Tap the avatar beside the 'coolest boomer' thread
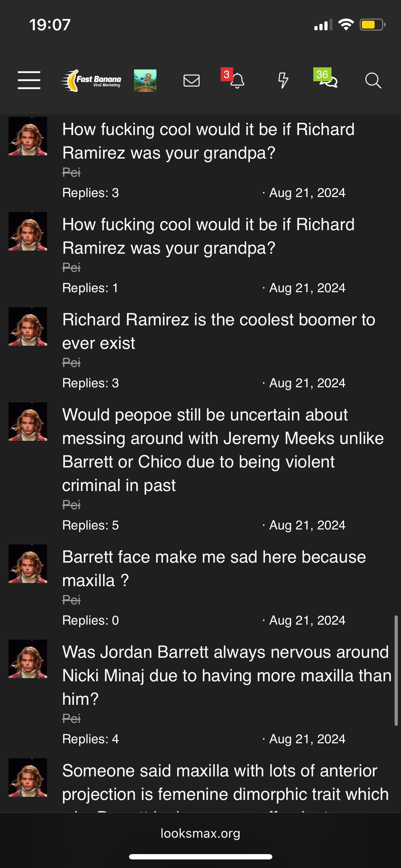 pos(28,326)
